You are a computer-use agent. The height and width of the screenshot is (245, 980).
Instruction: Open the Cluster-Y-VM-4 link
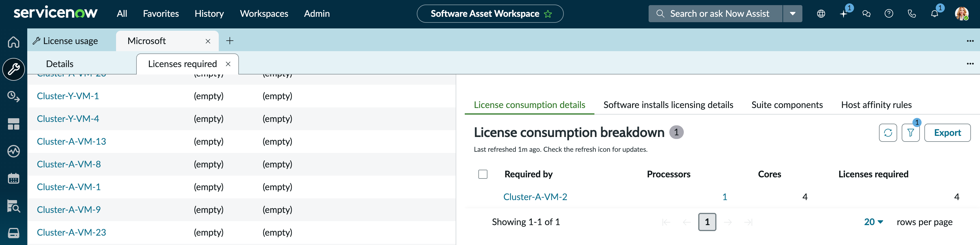68,119
